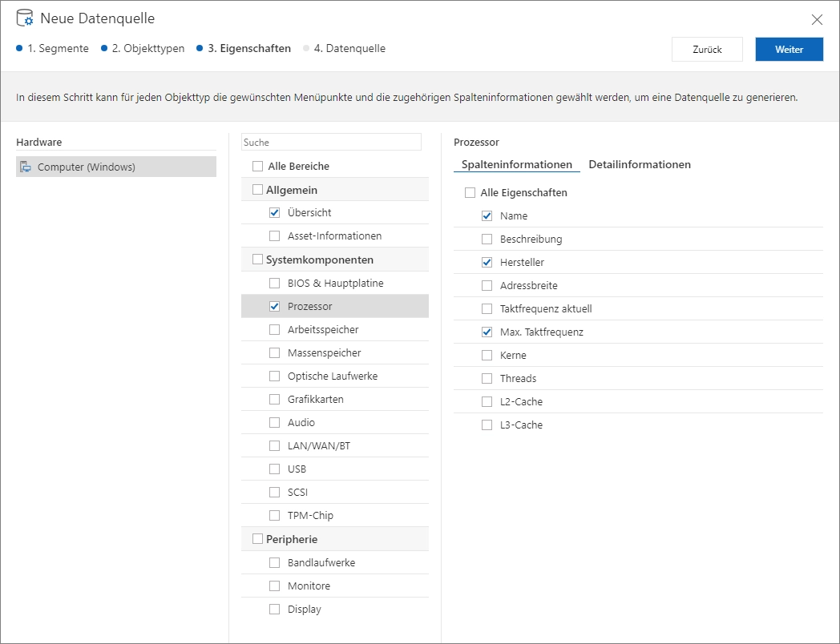Image resolution: width=840 pixels, height=644 pixels.
Task: Select all under Systemkomponenten group checkbox
Action: [257, 260]
